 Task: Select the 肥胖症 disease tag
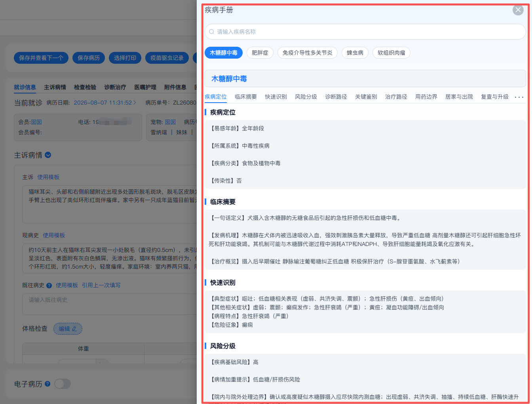tap(260, 53)
